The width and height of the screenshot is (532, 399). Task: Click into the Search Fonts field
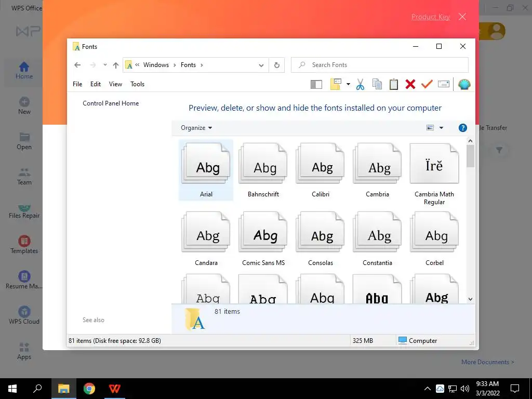[x=380, y=65]
